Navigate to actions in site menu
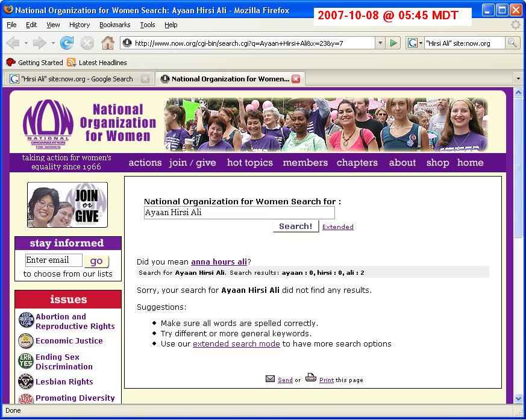The image size is (526, 420). coord(145,162)
